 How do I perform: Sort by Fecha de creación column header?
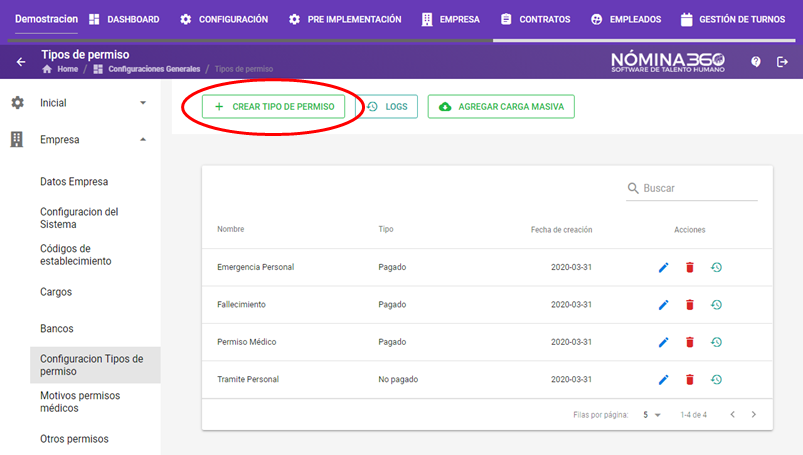(561, 230)
